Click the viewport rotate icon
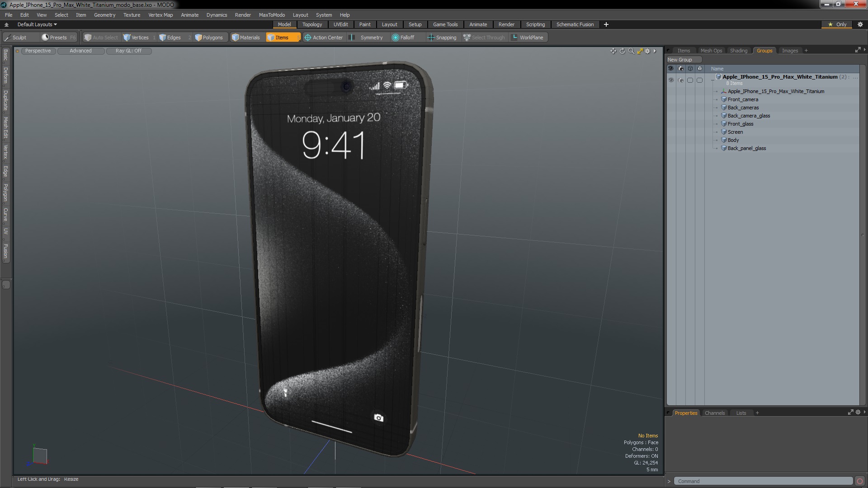 tap(622, 51)
